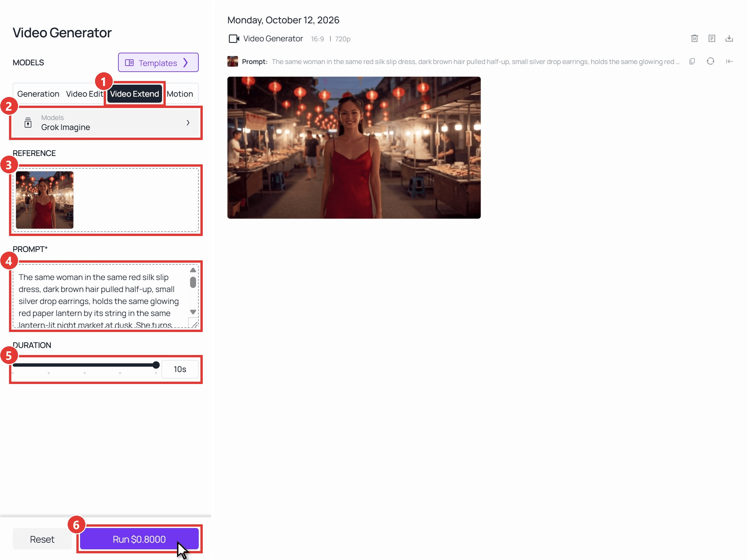Switch to the Generation tab

coord(38,94)
